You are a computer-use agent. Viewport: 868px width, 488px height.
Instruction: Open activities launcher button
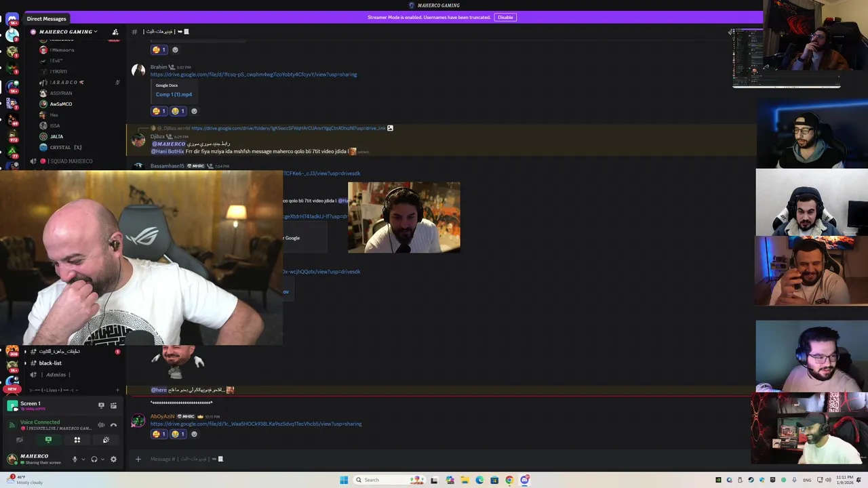point(77,440)
